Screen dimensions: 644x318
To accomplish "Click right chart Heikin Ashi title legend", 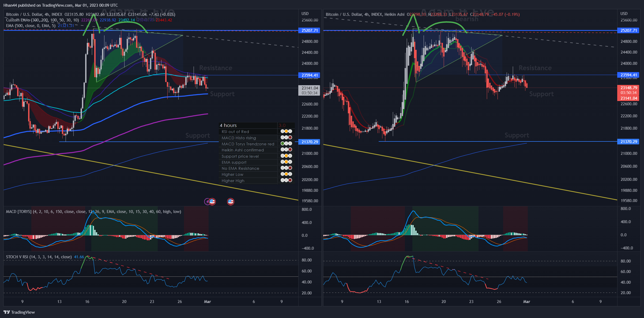I will coord(365,14).
